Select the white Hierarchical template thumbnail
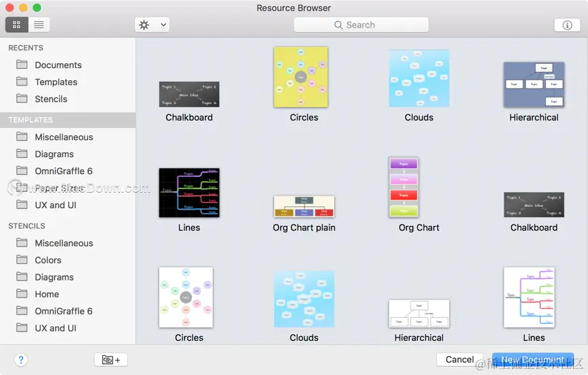The height and width of the screenshot is (375, 588). point(419,314)
